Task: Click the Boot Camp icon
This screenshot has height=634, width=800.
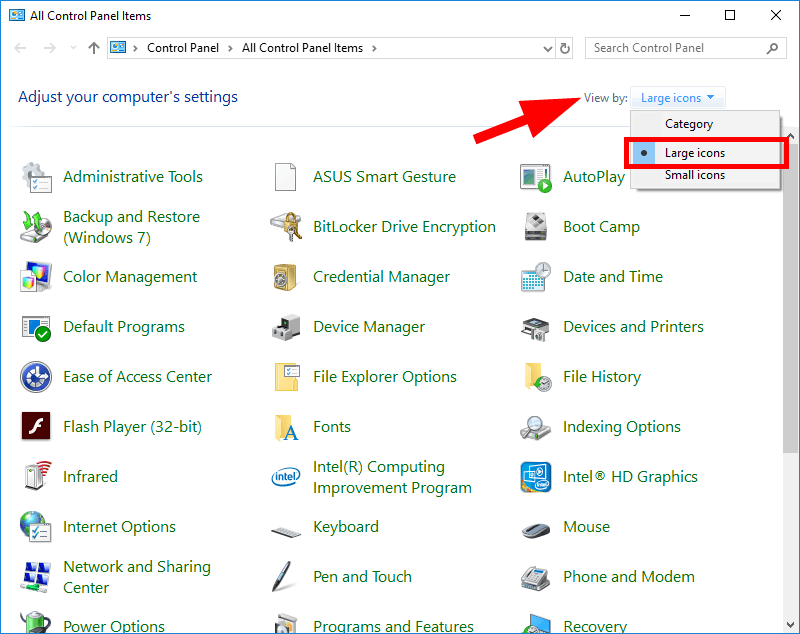Action: pos(536,227)
